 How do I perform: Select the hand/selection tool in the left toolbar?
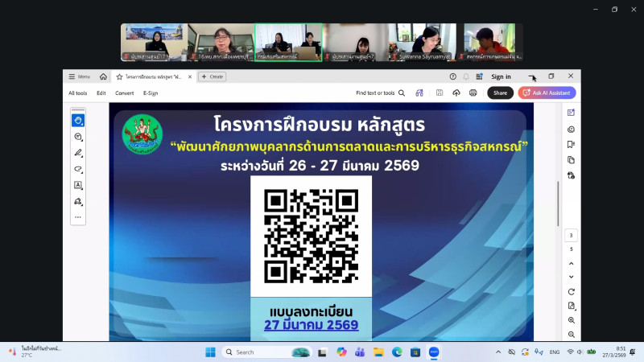pyautogui.click(x=78, y=121)
